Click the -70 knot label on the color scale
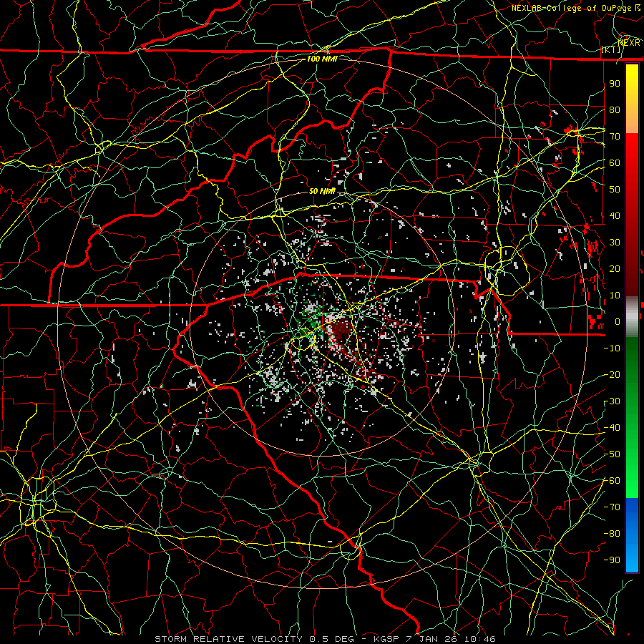This screenshot has height=644, width=644. click(613, 507)
